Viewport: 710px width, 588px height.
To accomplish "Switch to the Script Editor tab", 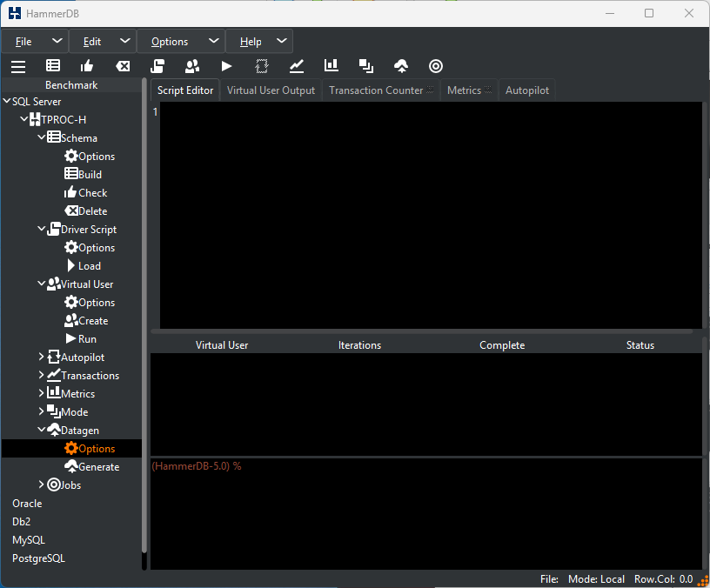I will click(185, 90).
